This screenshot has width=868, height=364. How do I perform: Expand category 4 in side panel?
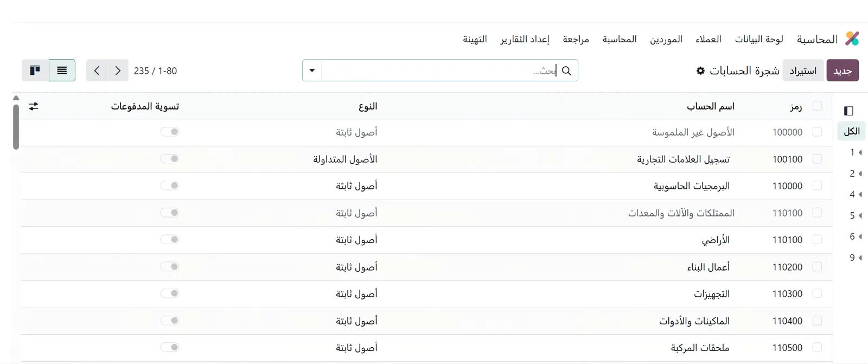click(x=860, y=194)
